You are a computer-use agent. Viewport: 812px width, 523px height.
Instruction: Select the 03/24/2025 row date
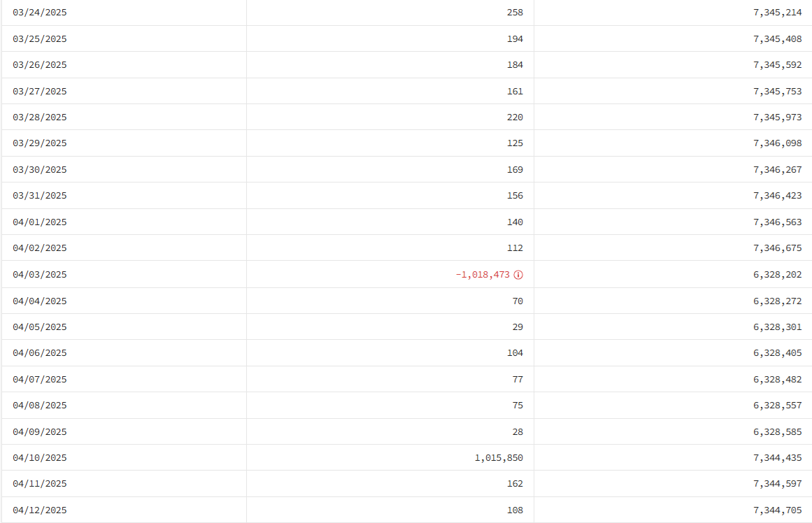click(x=40, y=13)
